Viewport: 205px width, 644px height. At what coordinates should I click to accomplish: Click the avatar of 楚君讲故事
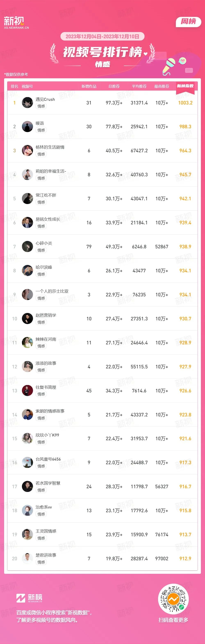click(x=27, y=558)
